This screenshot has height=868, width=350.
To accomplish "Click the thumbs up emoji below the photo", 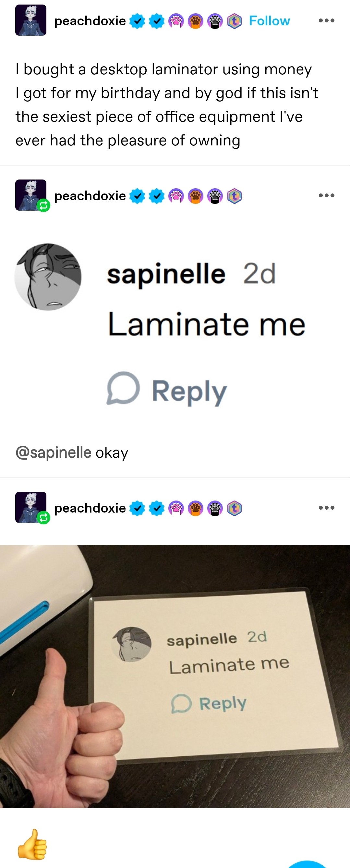I will [x=32, y=844].
